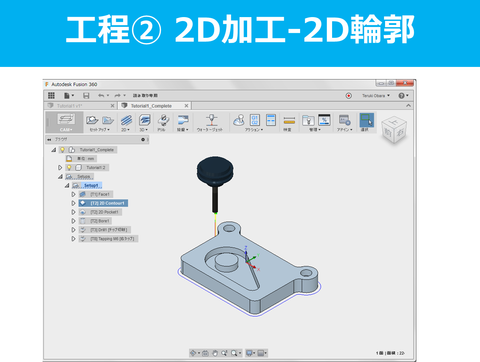Click the Undo arrow

click(x=101, y=96)
